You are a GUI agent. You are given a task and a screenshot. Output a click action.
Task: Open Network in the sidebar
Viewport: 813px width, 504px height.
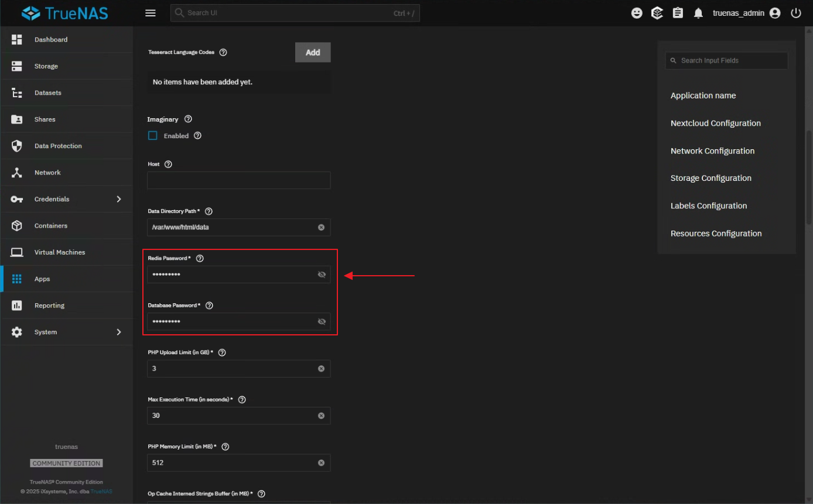click(x=67, y=173)
